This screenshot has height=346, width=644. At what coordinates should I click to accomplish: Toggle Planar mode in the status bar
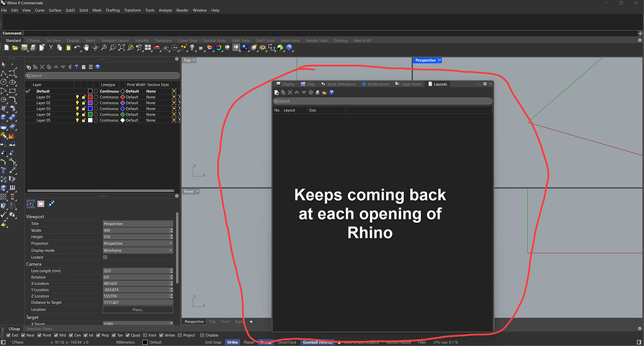(249, 342)
